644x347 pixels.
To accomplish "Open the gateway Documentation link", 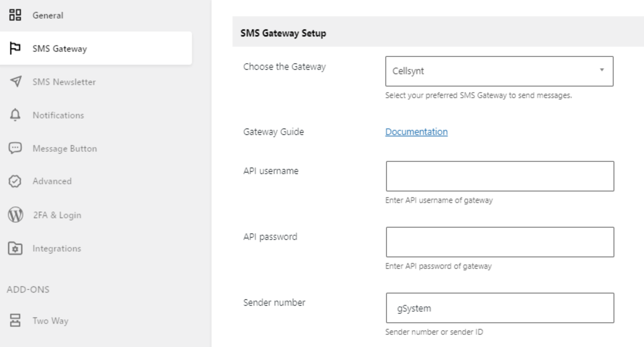I will pyautogui.click(x=416, y=132).
